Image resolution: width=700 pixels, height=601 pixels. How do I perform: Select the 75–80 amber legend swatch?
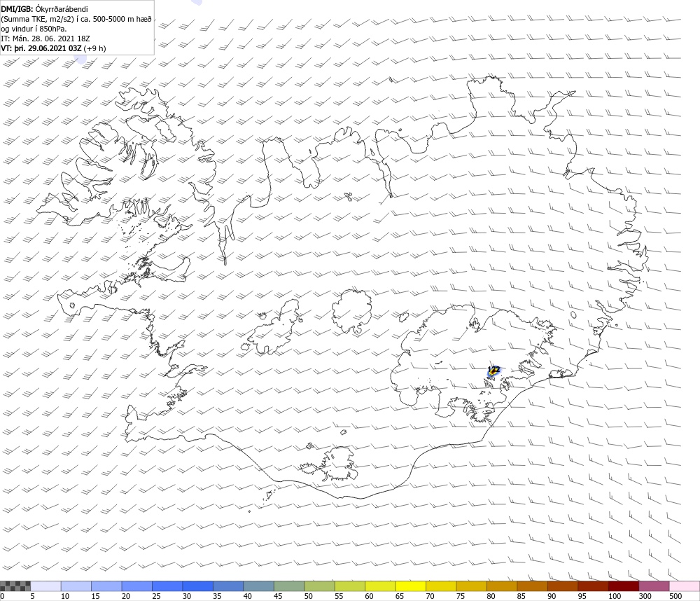pyautogui.click(x=471, y=586)
